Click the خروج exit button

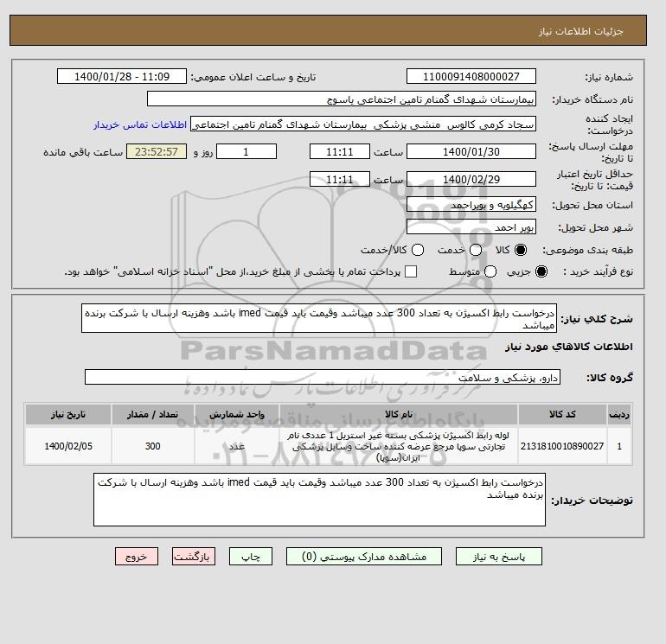click(137, 557)
